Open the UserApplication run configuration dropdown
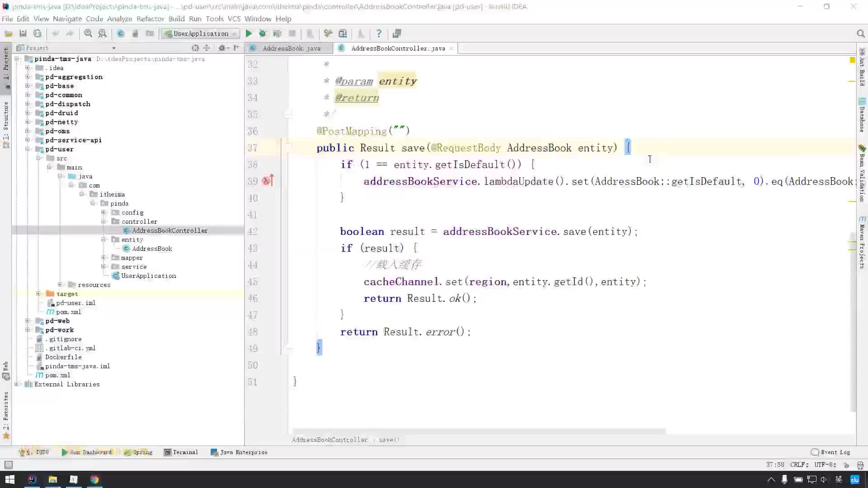 [201, 33]
